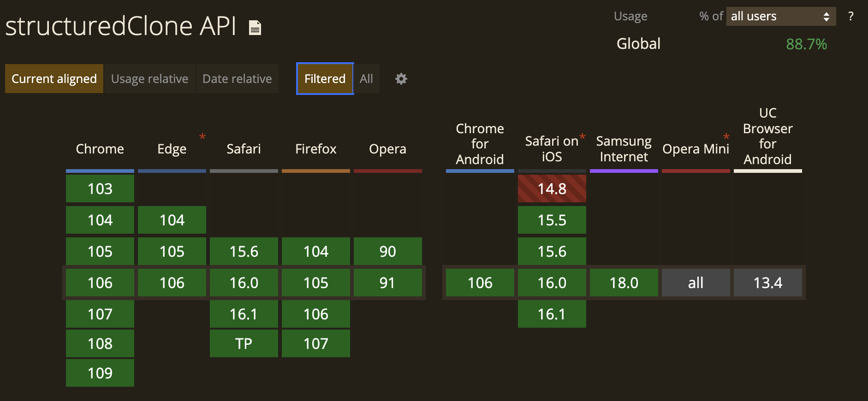Select Firefox version 106 cell
The width and height of the screenshot is (868, 401).
point(316,314)
